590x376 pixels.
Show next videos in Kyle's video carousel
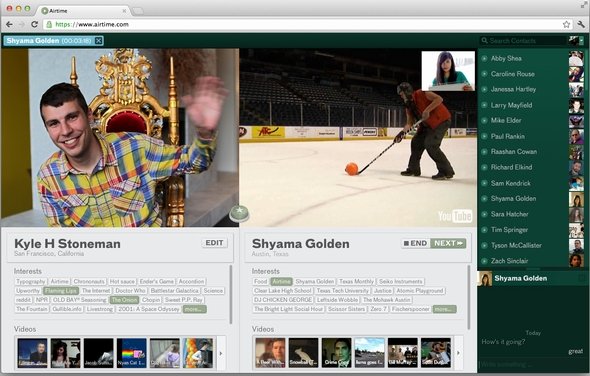coord(221,353)
